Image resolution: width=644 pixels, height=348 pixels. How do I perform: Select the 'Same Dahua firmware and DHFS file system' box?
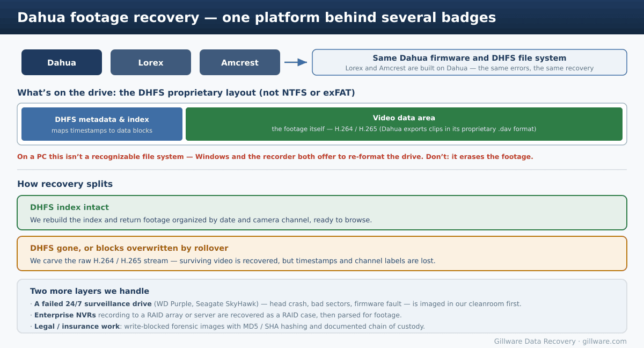(470, 62)
